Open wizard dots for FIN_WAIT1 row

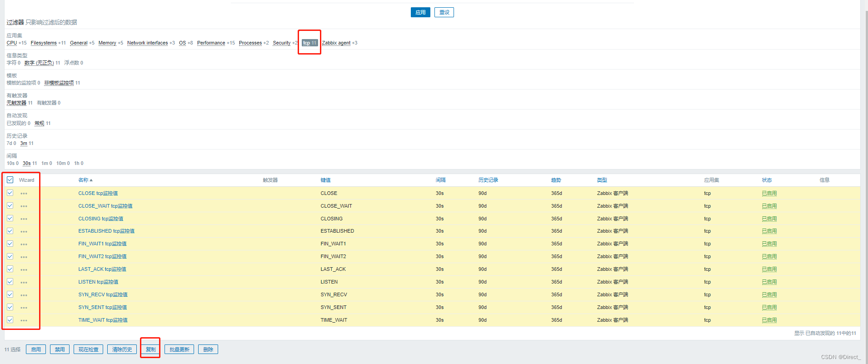(24, 244)
